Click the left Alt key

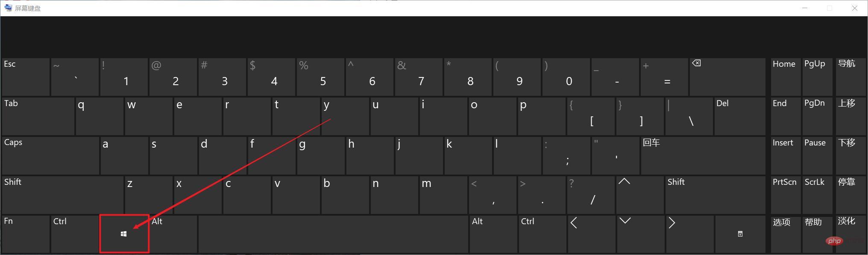coord(173,234)
